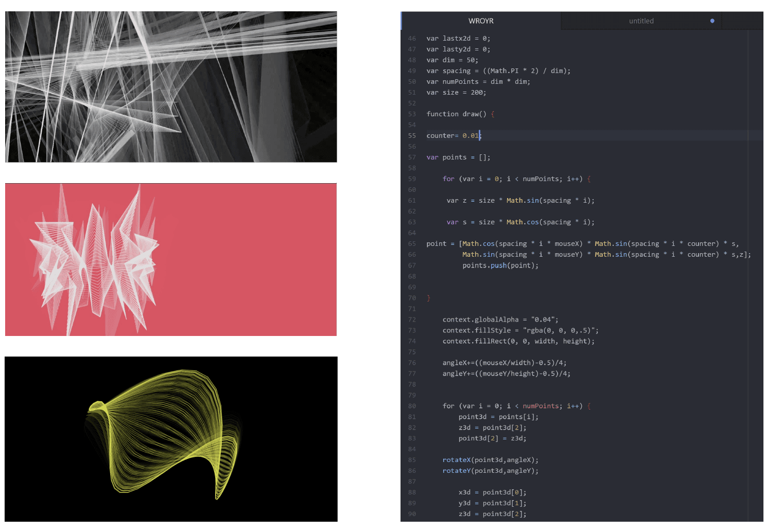The width and height of the screenshot is (765, 532).
Task: Open the yellow wireframe curve artwork thumbnail
Action: (171, 439)
